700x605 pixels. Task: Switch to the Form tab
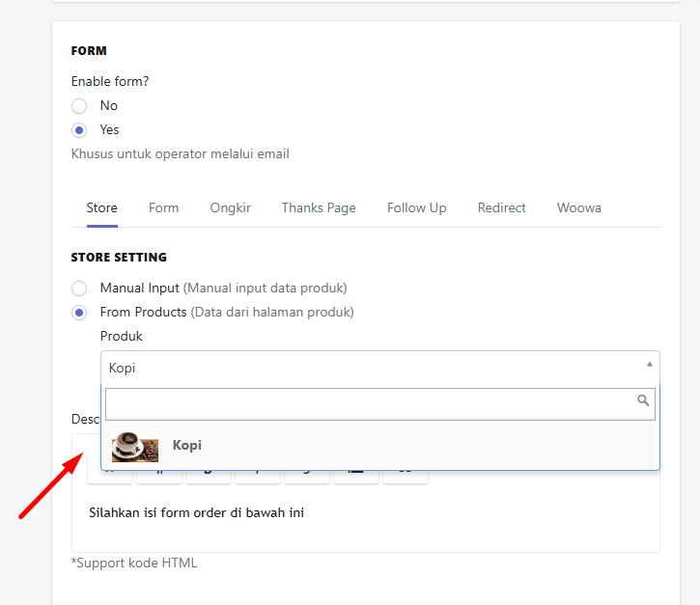(164, 207)
